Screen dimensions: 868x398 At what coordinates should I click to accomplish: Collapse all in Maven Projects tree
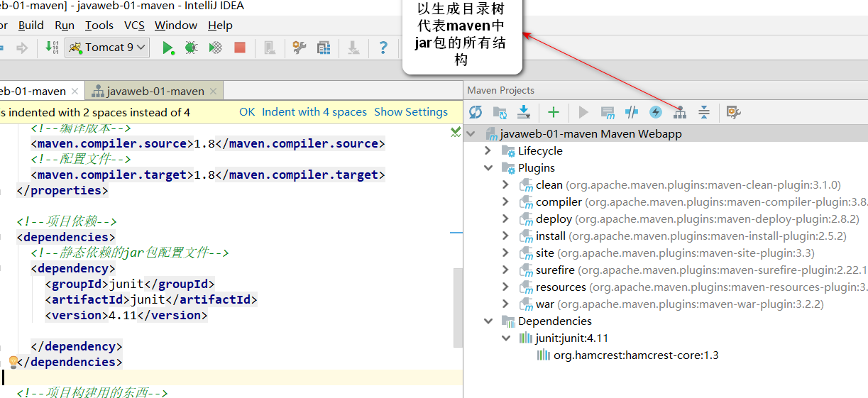coord(703,112)
